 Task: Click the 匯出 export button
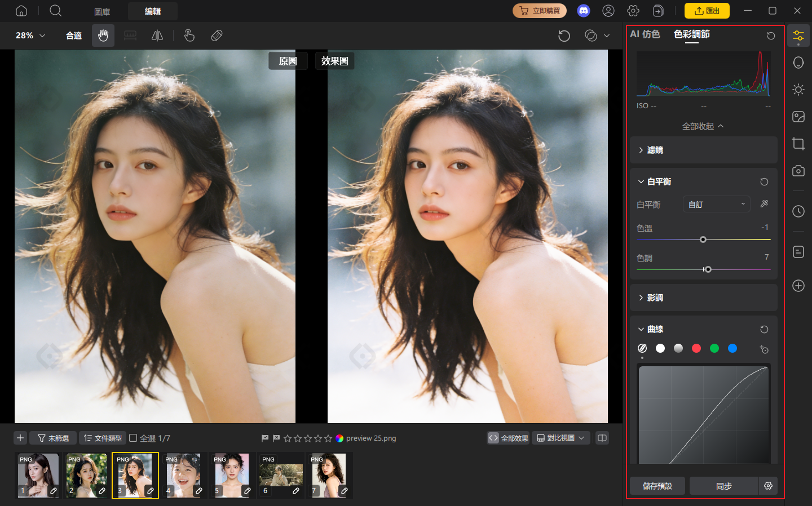(x=707, y=11)
